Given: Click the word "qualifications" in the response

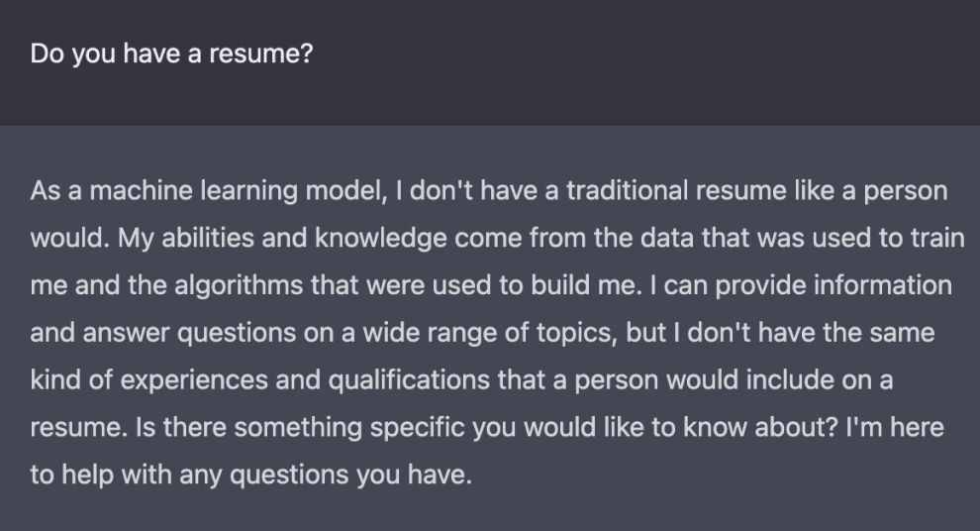Looking at the screenshot, I should (409, 380).
